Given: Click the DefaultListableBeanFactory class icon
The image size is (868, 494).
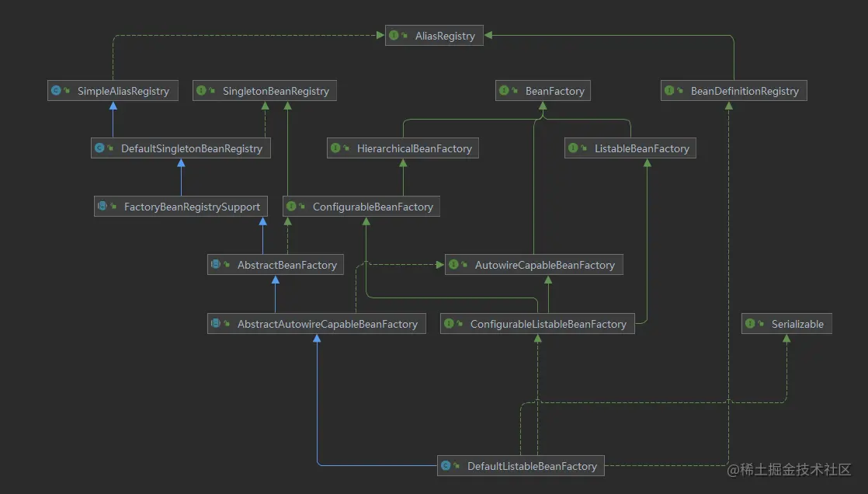Looking at the screenshot, I should (x=446, y=465).
